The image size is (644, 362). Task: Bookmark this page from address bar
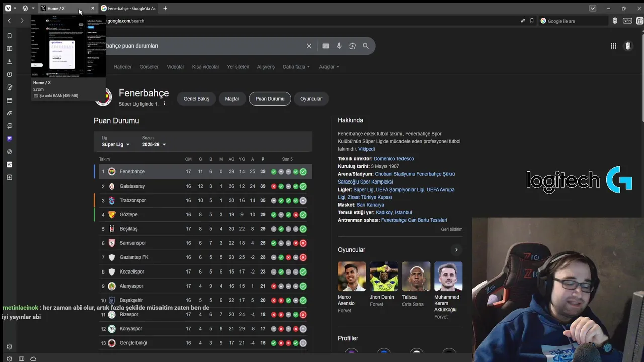coord(532,21)
